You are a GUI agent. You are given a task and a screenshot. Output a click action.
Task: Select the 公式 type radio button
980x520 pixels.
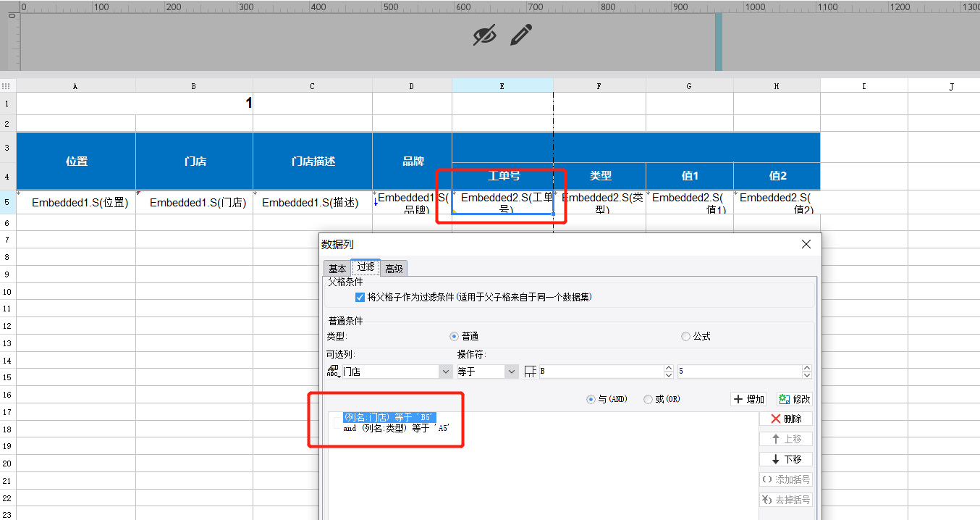click(686, 336)
